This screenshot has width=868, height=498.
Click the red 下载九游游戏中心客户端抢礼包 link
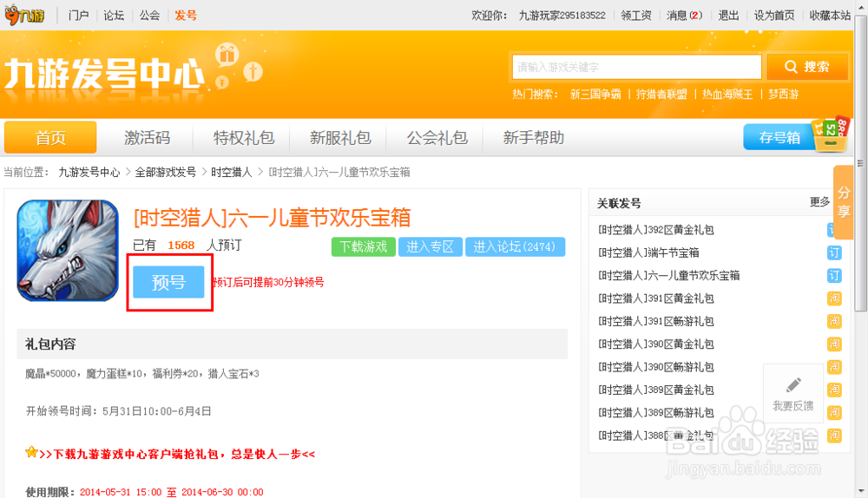coord(177,455)
